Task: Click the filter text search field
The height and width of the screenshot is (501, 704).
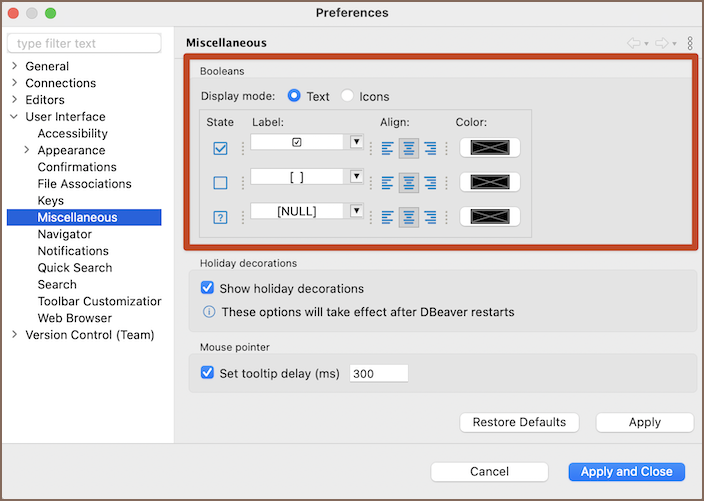Action: [84, 43]
